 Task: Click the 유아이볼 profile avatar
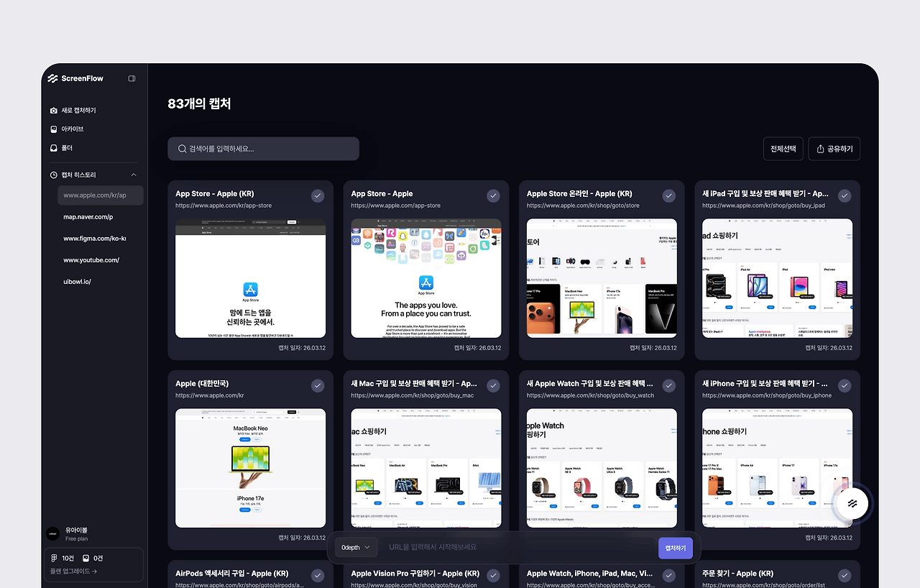point(52,533)
